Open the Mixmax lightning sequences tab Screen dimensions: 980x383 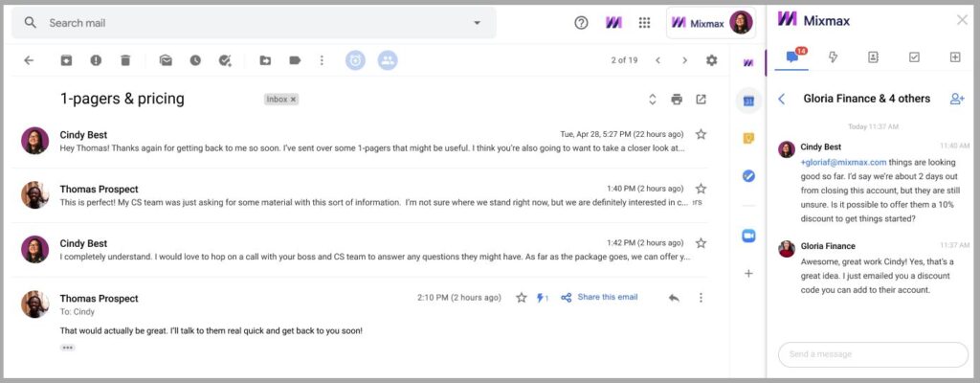pyautogui.click(x=833, y=56)
